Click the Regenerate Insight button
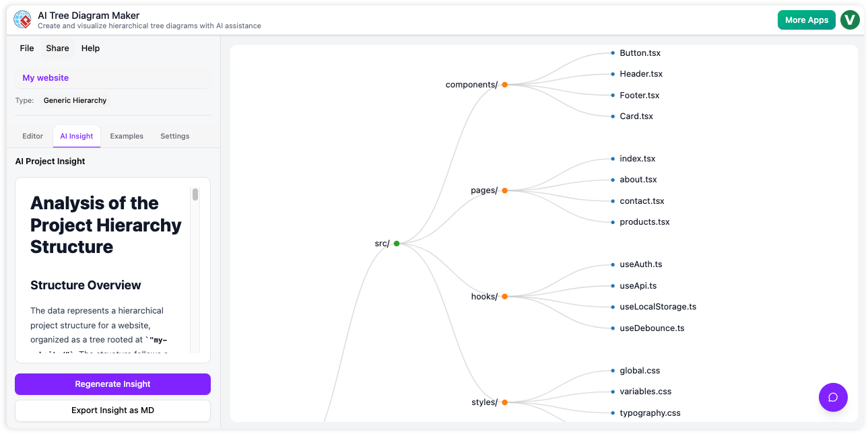 click(x=112, y=384)
